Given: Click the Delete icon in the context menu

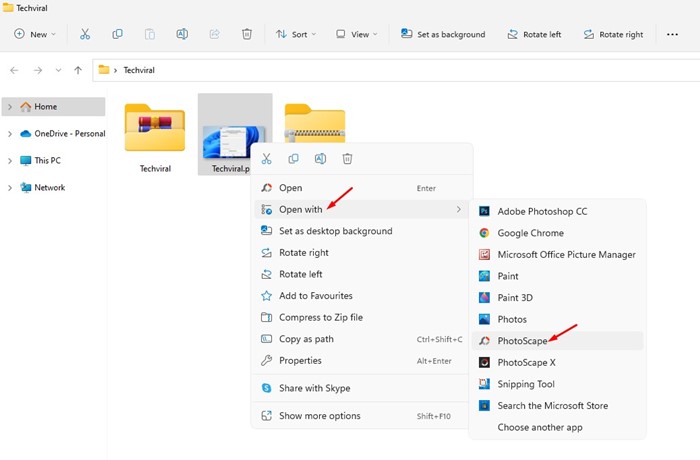Looking at the screenshot, I should [347, 159].
